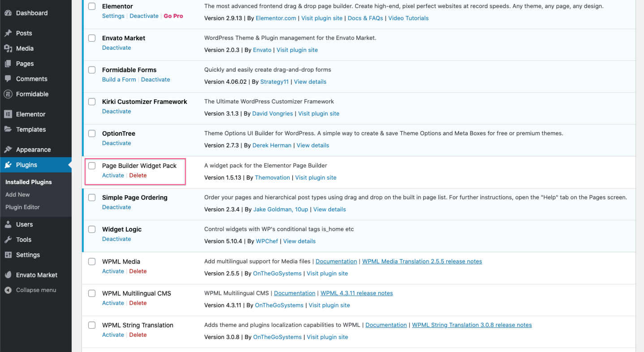Delete WPML String Translation plugin
Image resolution: width=644 pixels, height=352 pixels.
tap(138, 335)
